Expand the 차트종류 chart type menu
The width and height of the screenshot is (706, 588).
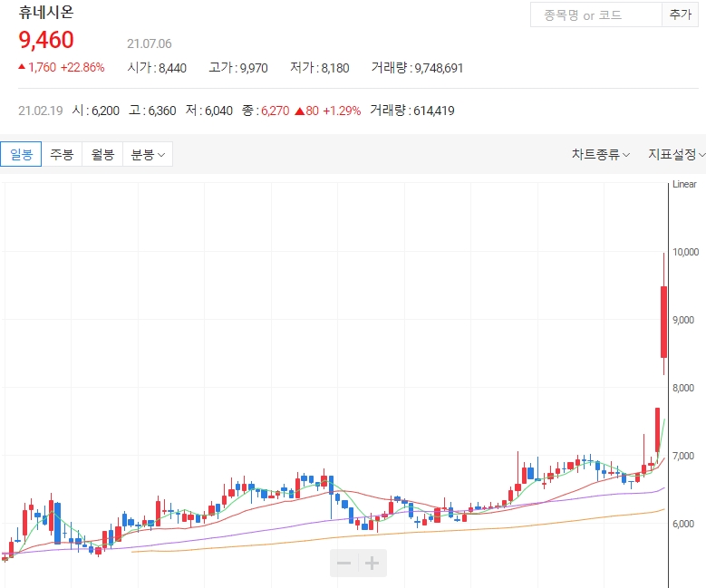tap(601, 154)
